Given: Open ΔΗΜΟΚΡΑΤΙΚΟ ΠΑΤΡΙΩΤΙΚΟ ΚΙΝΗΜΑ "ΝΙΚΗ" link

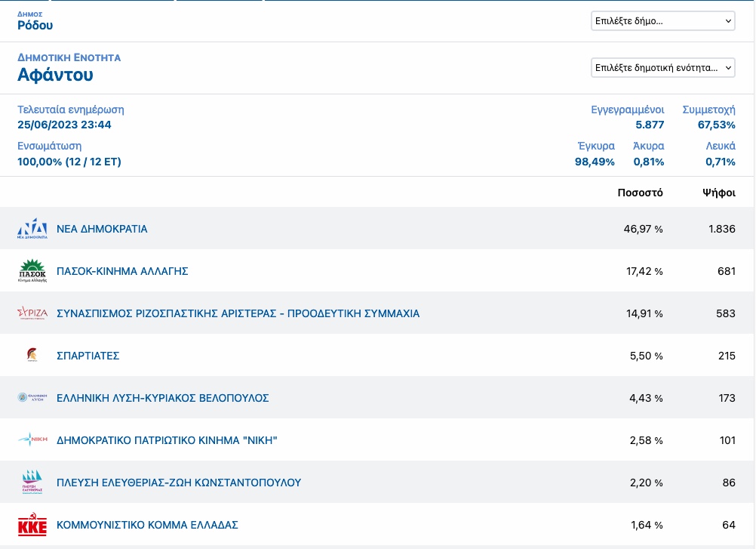Looking at the screenshot, I should pos(167,440).
